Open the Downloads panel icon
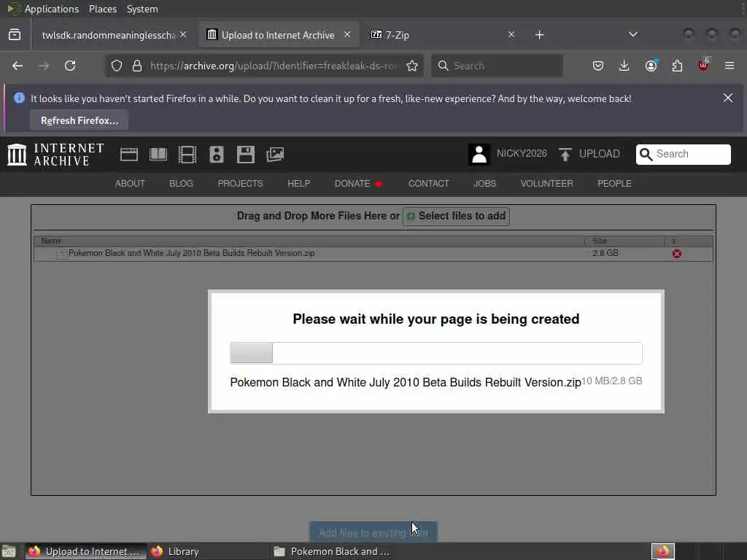The height and width of the screenshot is (560, 747). [x=624, y=66]
